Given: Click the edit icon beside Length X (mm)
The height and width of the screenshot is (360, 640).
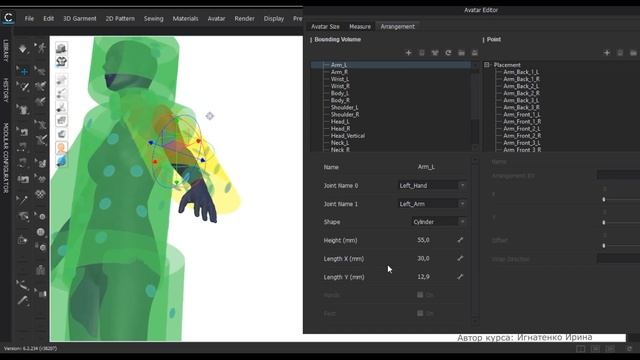Looking at the screenshot, I should tap(460, 258).
